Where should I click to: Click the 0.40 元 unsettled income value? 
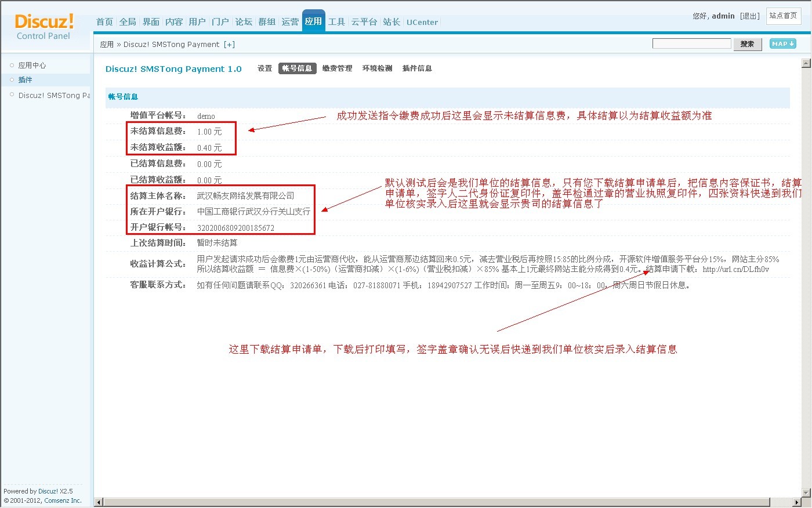pos(209,148)
